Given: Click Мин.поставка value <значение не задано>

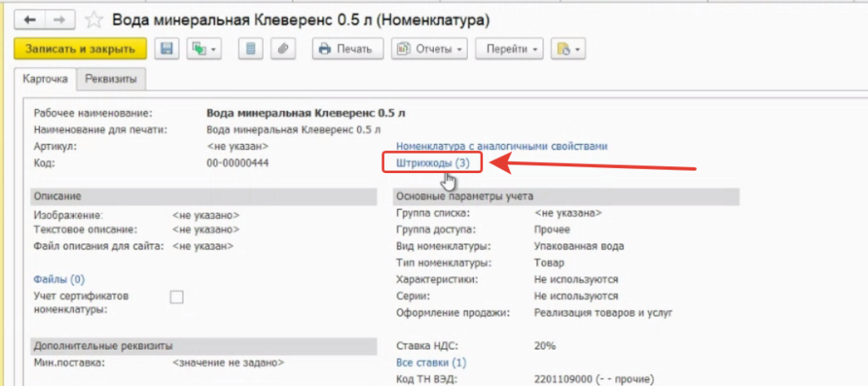Looking at the screenshot, I should click(x=228, y=363).
